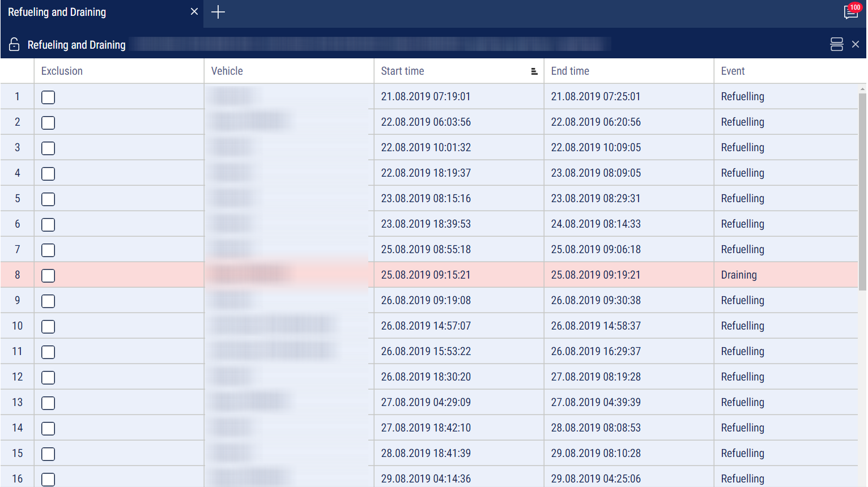Select row number 8 cell
The width and height of the screenshot is (868, 487).
pyautogui.click(x=17, y=275)
